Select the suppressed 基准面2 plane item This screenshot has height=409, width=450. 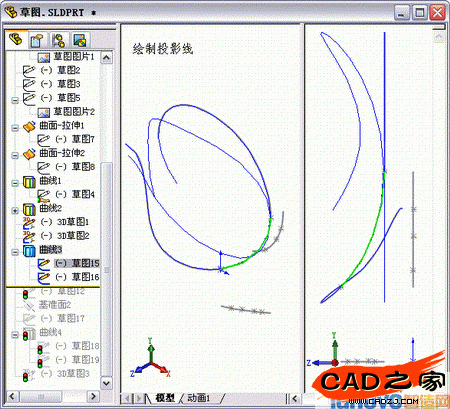point(55,305)
